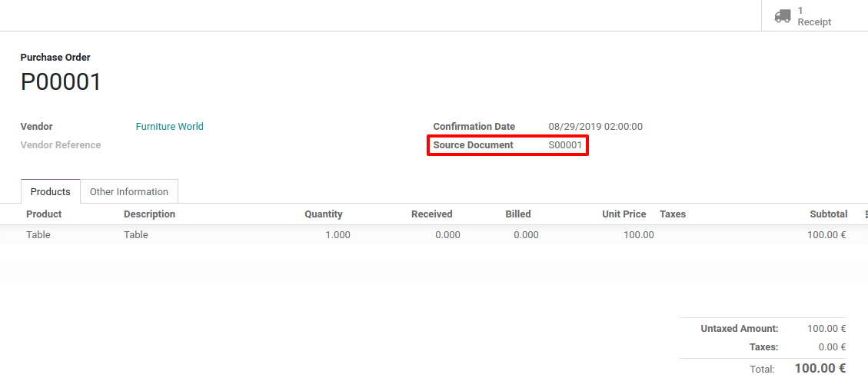This screenshot has width=868, height=378.
Task: Switch to the Products tab
Action: point(50,192)
